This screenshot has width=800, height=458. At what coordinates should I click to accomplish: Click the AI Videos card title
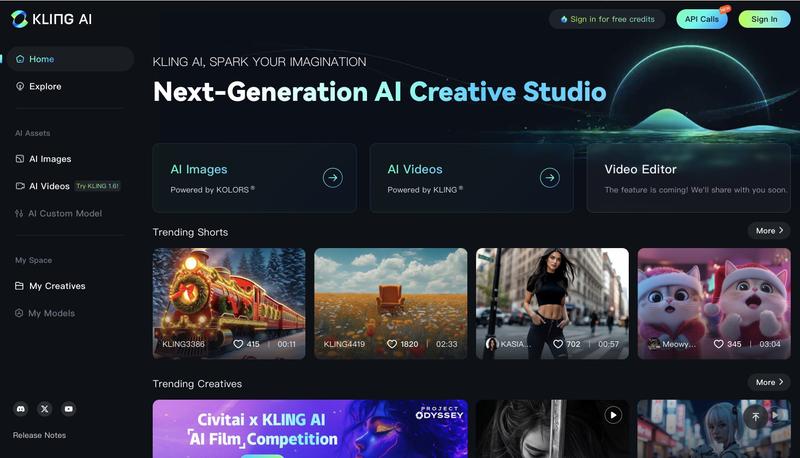pyautogui.click(x=415, y=169)
